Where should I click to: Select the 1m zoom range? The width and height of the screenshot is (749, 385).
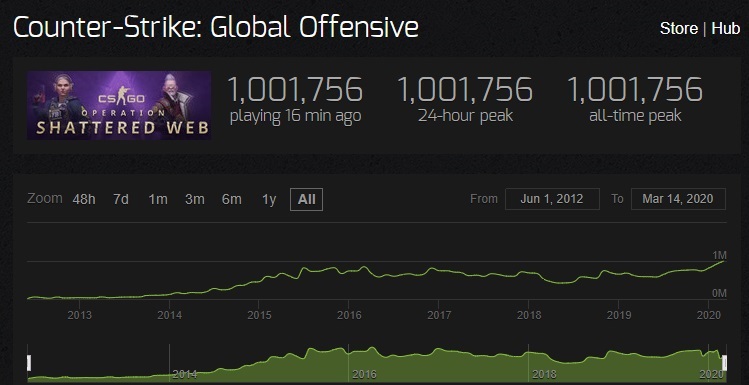click(158, 199)
